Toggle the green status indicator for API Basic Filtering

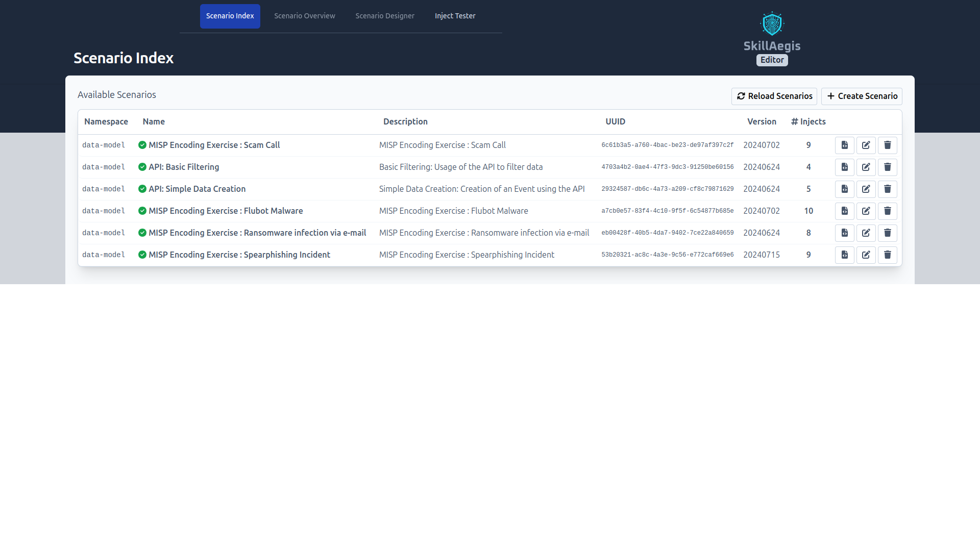141,167
